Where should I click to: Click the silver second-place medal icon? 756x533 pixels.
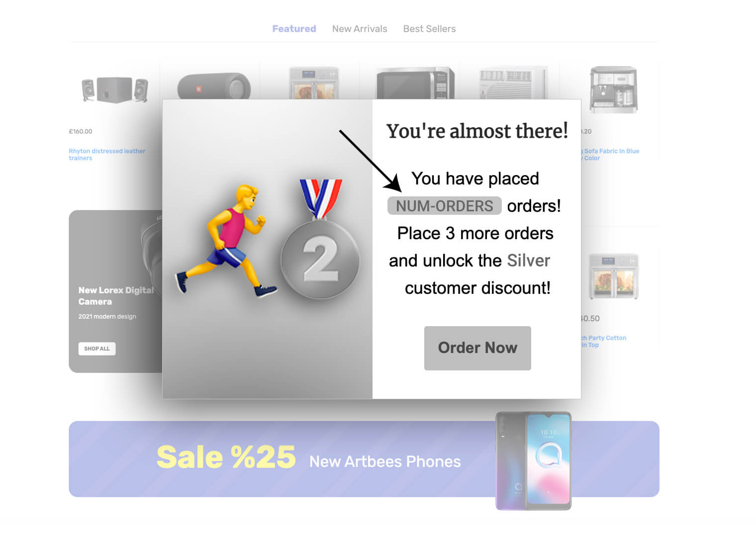320,239
